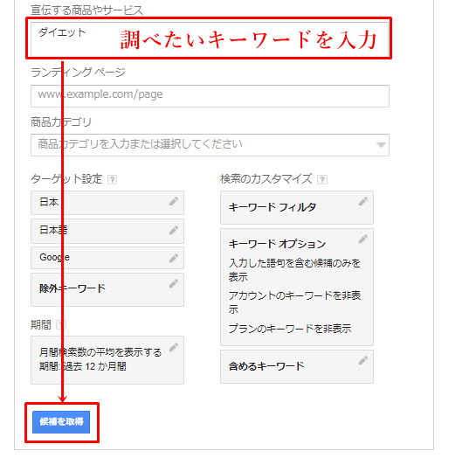
Task: Open help icon next to 期間
Action: tap(61, 325)
